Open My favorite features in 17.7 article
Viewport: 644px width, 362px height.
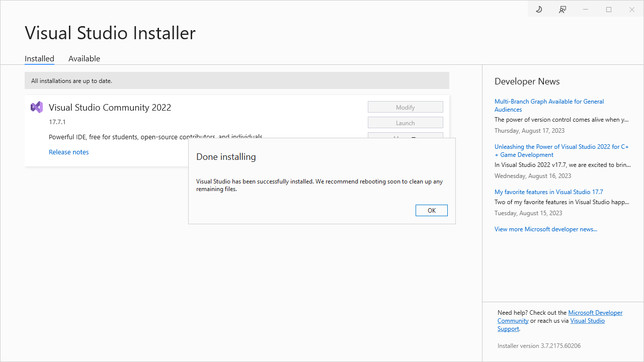click(x=548, y=192)
